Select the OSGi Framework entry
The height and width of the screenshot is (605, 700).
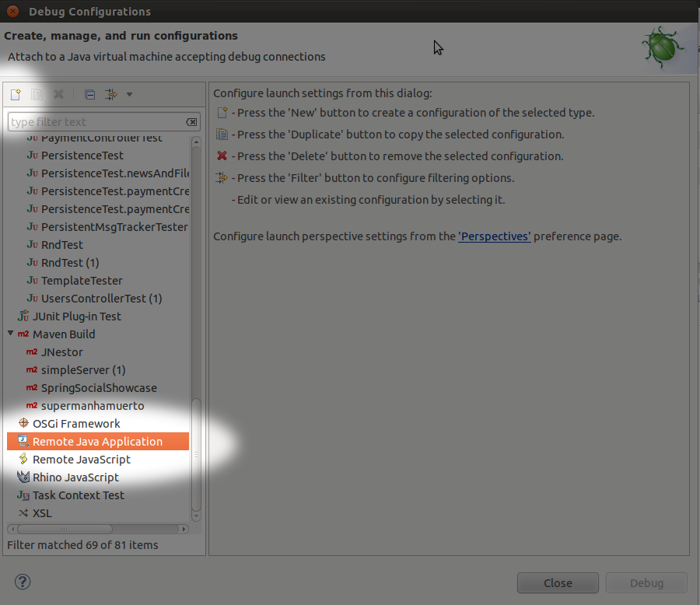76,424
